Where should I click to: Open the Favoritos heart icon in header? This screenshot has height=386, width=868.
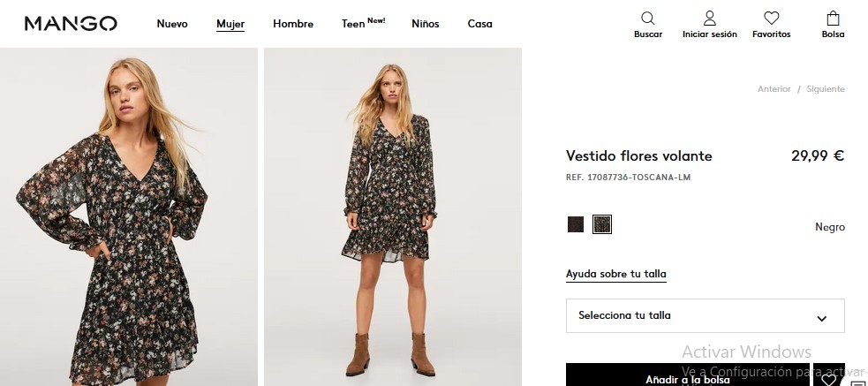771,19
